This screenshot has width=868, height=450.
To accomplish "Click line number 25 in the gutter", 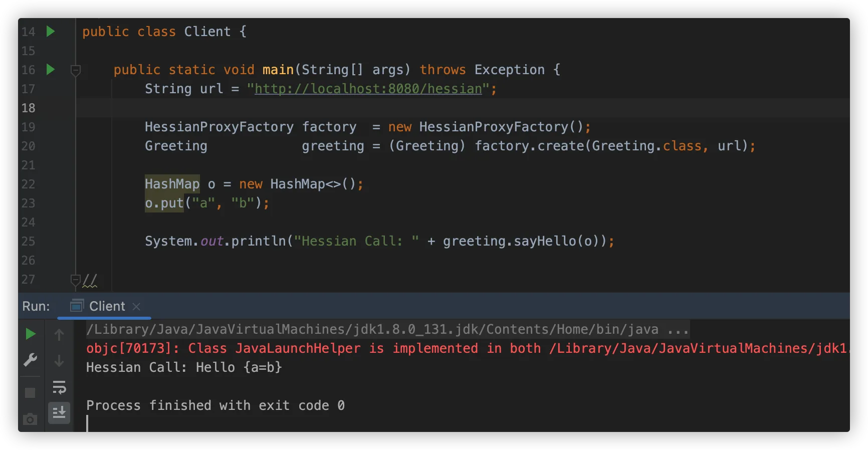I will (29, 241).
